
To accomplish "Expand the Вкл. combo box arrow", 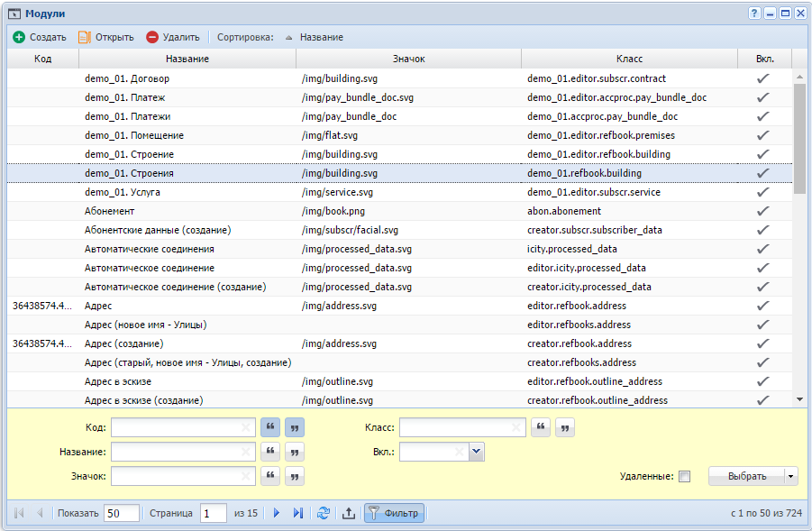I will coord(477,452).
